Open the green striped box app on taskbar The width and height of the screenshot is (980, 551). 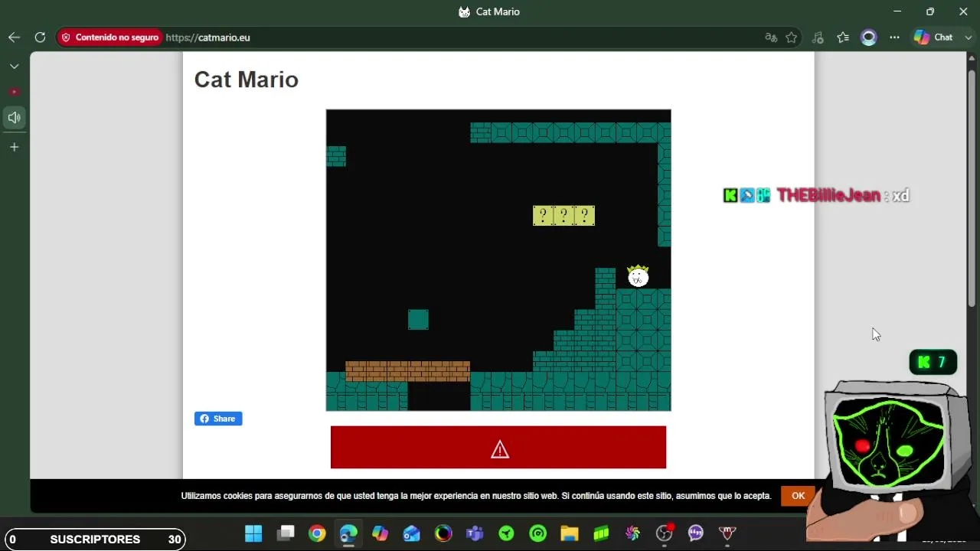[x=601, y=533]
